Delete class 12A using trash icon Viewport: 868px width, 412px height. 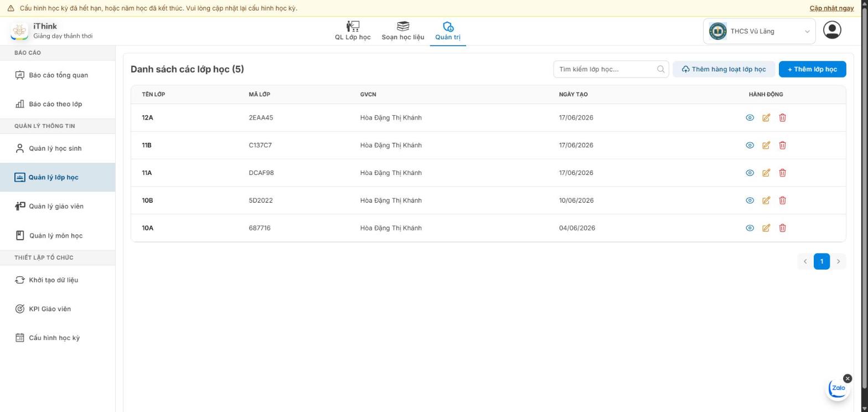(782, 117)
